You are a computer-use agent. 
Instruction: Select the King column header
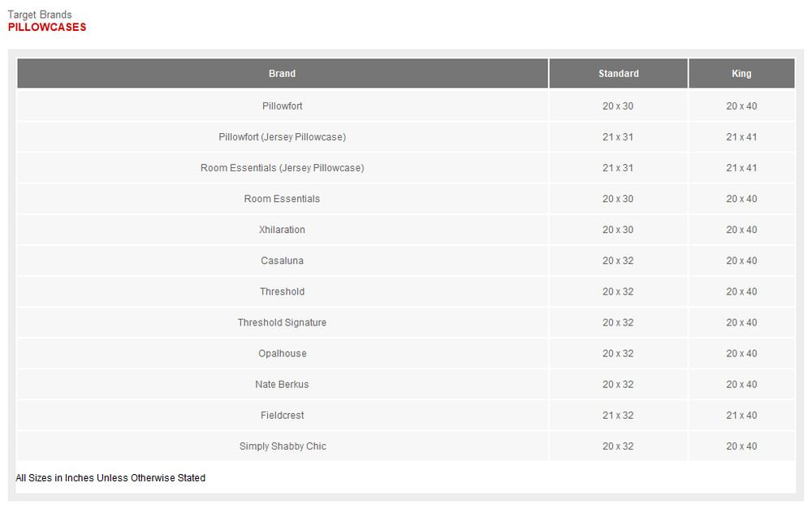tap(741, 74)
